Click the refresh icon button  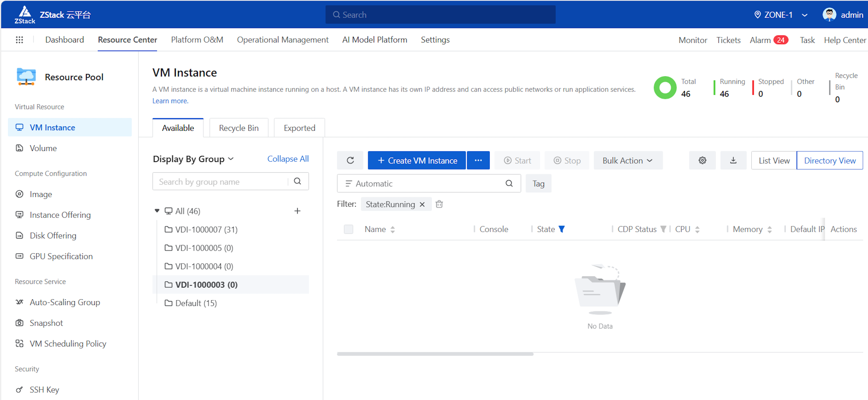350,160
